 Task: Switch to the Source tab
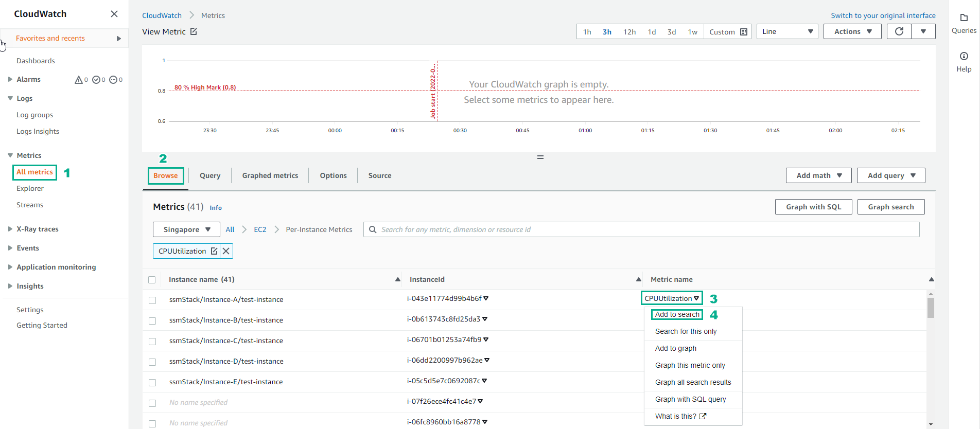(380, 175)
